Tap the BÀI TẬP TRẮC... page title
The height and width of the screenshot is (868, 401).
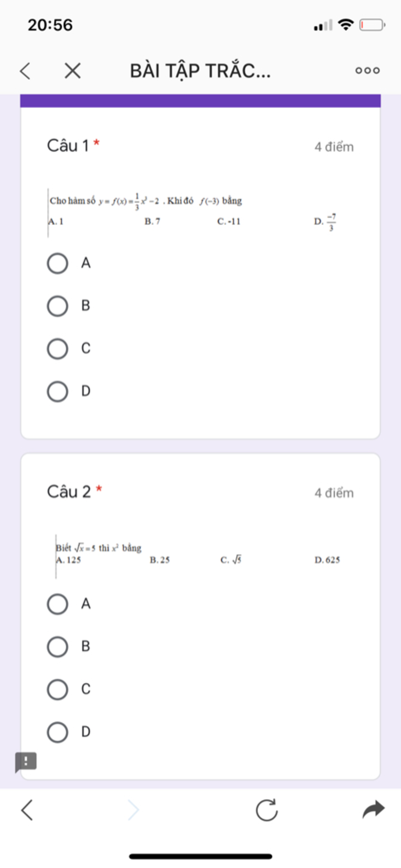(x=200, y=71)
